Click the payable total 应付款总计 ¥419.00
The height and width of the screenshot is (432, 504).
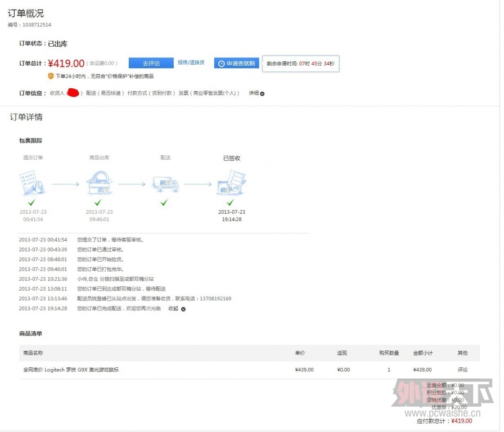[x=444, y=421]
